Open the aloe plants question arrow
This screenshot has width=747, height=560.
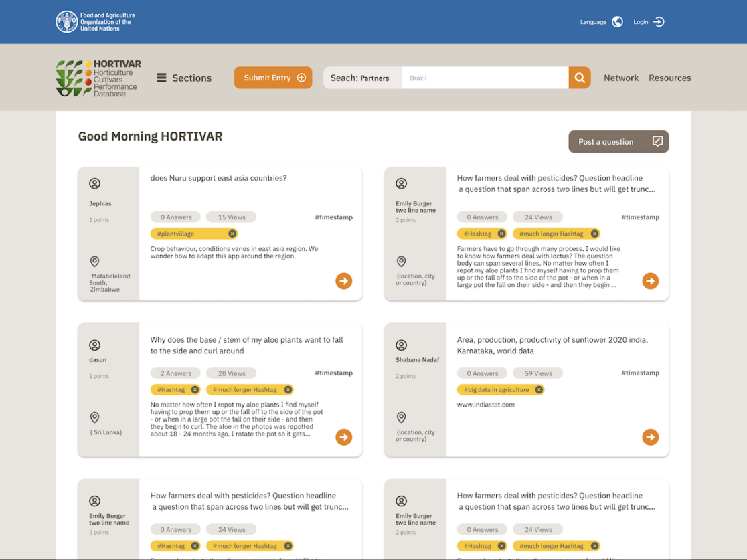pos(344,437)
